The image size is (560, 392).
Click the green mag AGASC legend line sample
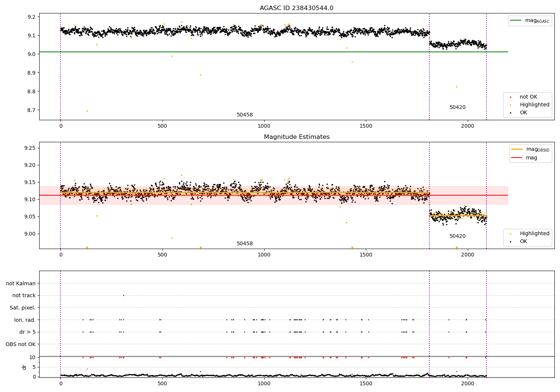[x=516, y=21]
